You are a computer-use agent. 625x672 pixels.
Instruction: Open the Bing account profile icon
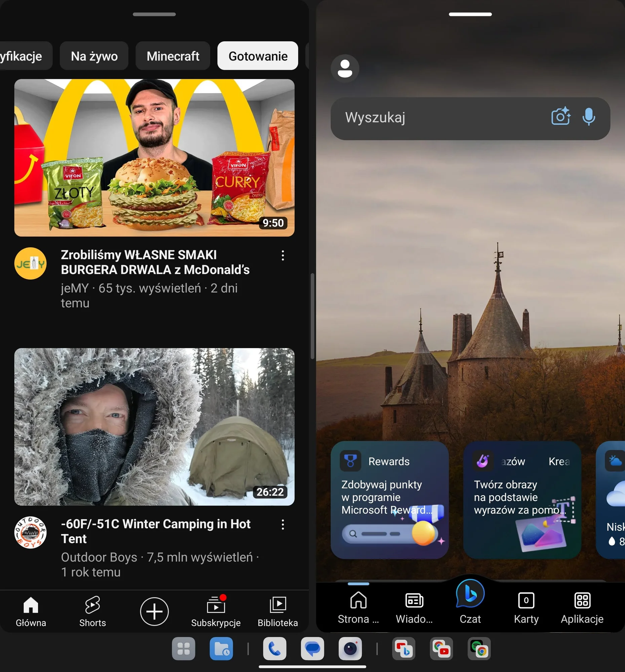click(345, 69)
